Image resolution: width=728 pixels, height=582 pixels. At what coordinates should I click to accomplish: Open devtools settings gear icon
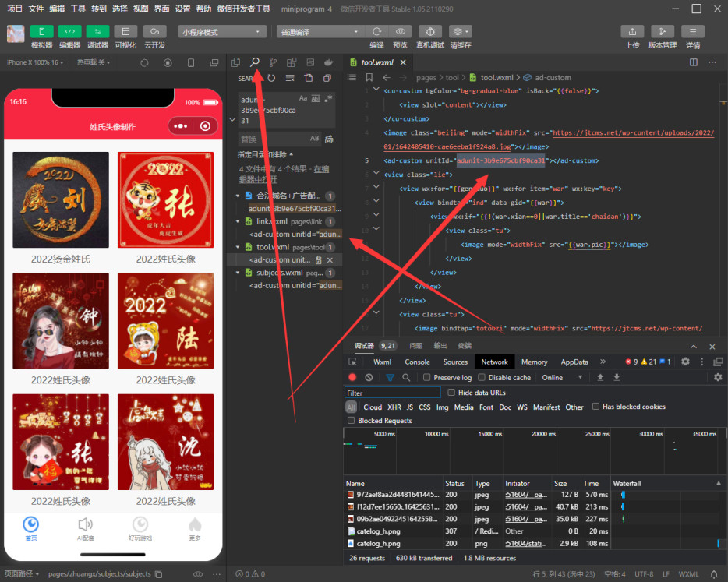pyautogui.click(x=685, y=362)
